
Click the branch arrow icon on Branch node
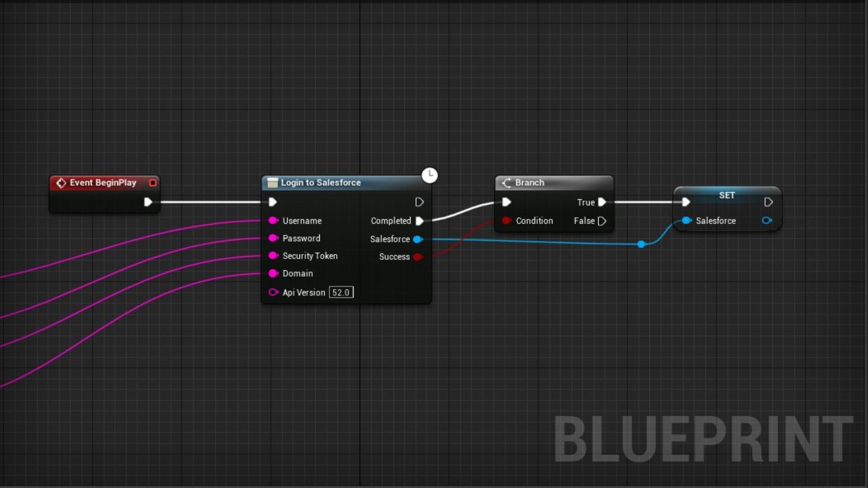point(507,183)
